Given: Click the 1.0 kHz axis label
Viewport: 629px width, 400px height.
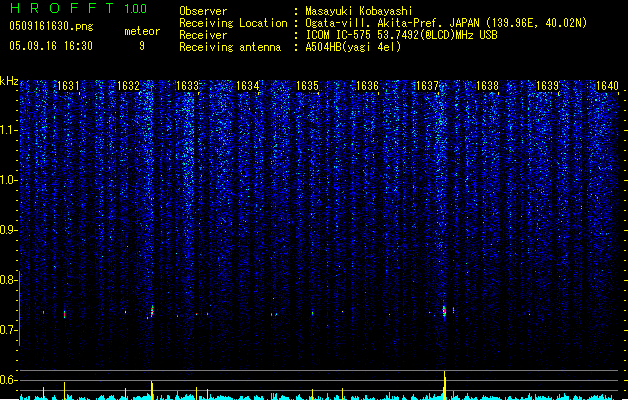Looking at the screenshot, I should (8, 180).
